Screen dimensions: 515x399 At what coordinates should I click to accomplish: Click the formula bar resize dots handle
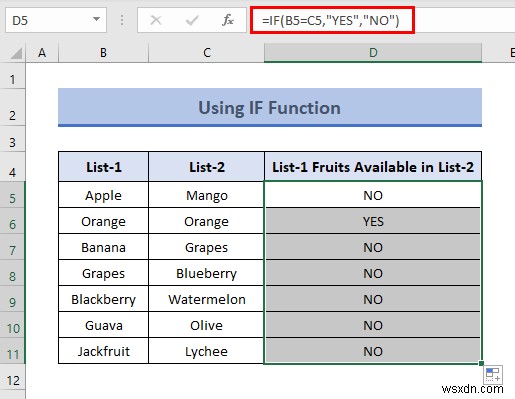pyautogui.click(x=122, y=20)
